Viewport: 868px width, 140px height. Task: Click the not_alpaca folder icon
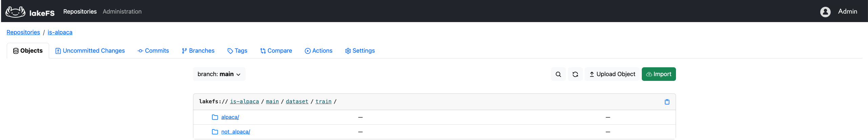click(215, 132)
